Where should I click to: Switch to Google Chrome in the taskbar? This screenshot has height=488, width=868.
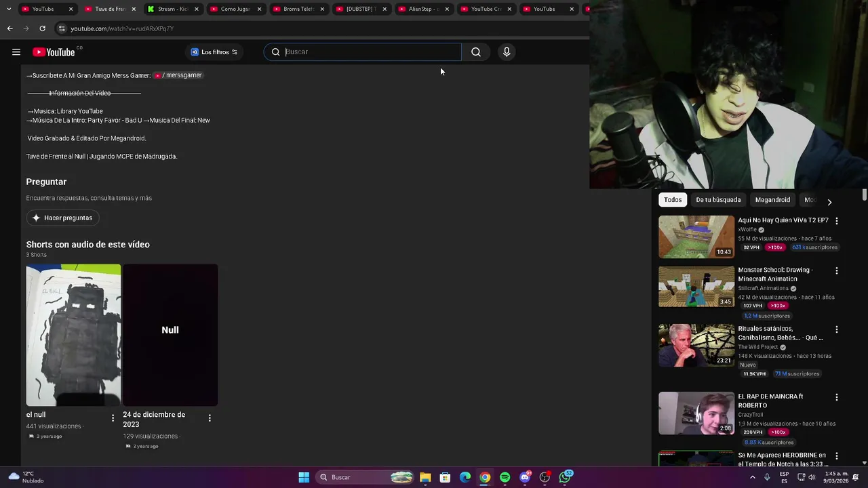(485, 477)
